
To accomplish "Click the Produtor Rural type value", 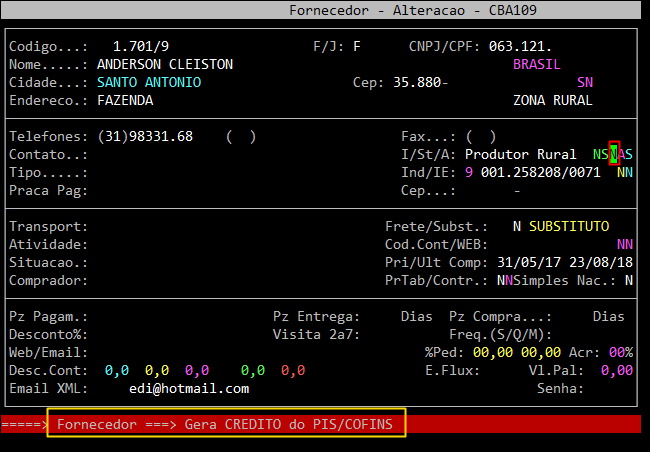I will (x=520, y=154).
